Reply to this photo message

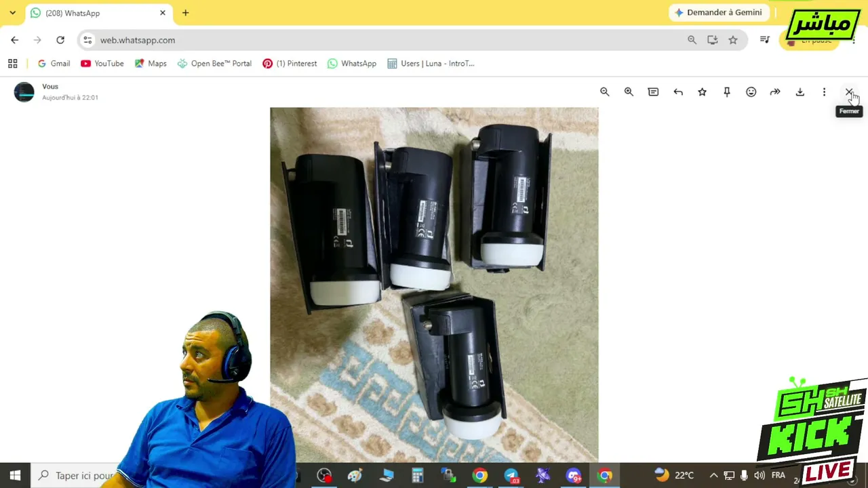(678, 92)
